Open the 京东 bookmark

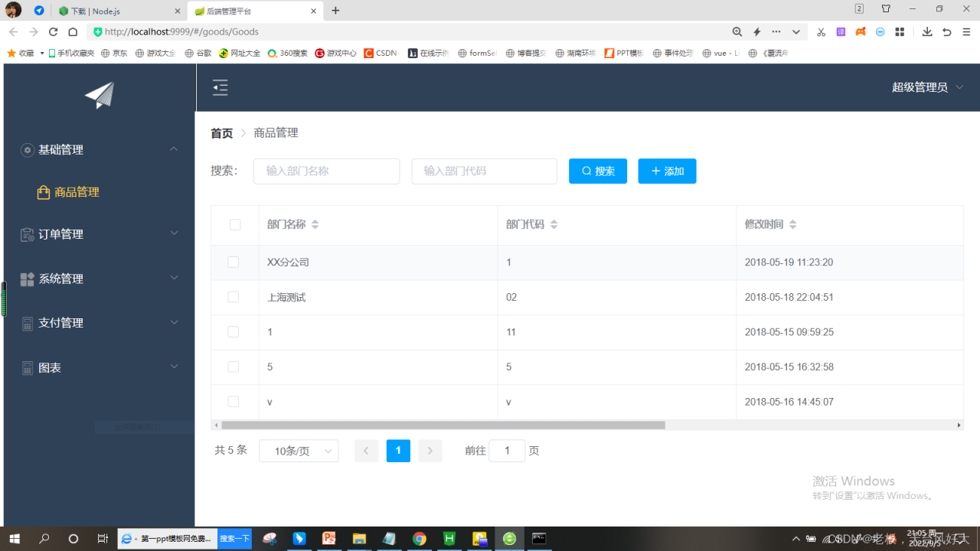114,54
